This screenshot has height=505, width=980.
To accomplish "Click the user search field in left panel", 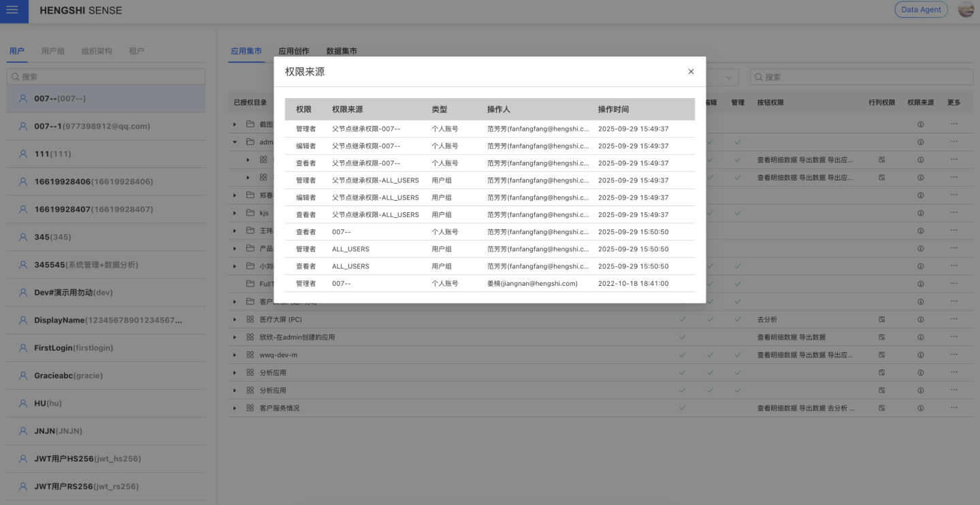I will click(105, 77).
